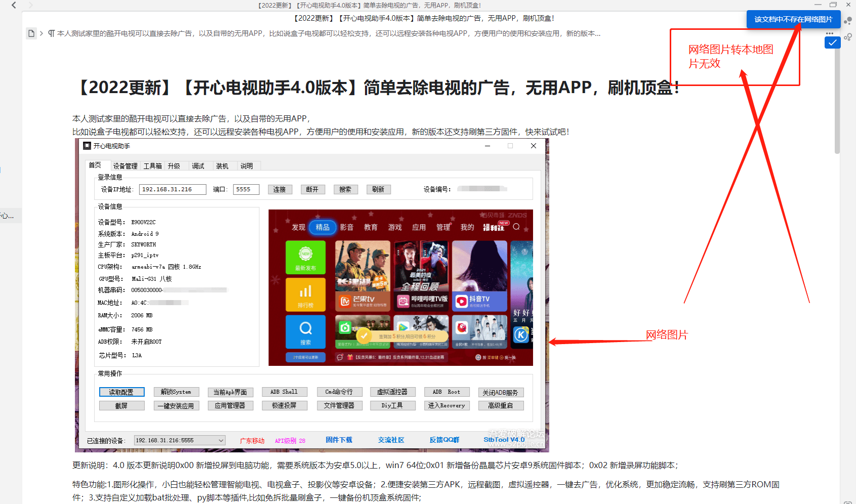Screen dimensions: 856x504
Task: Click the paragraph starting 比如说盒子电视都可以轻松支持
Action: tap(321, 132)
